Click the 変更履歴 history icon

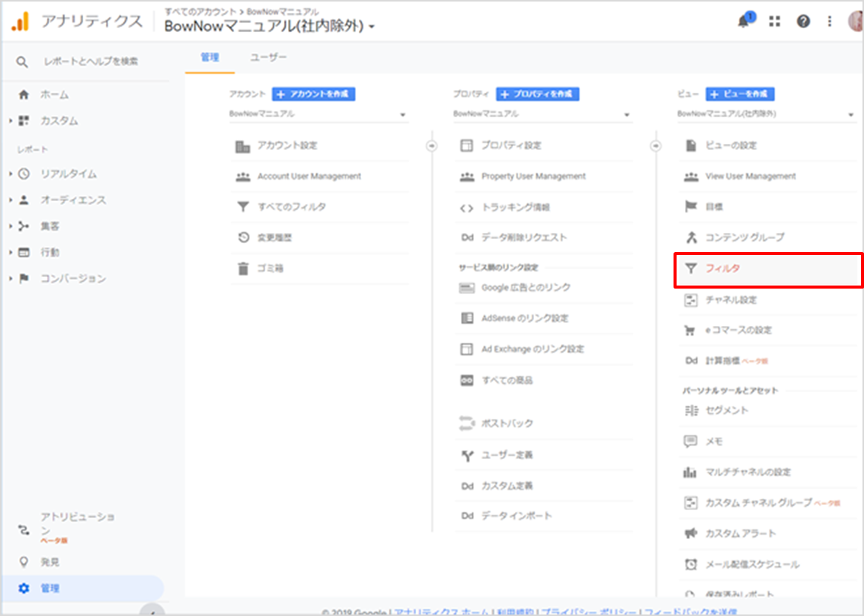point(243,238)
